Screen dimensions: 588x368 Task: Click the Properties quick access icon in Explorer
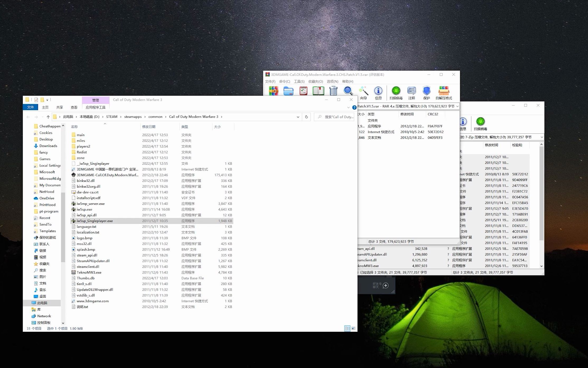(x=36, y=100)
